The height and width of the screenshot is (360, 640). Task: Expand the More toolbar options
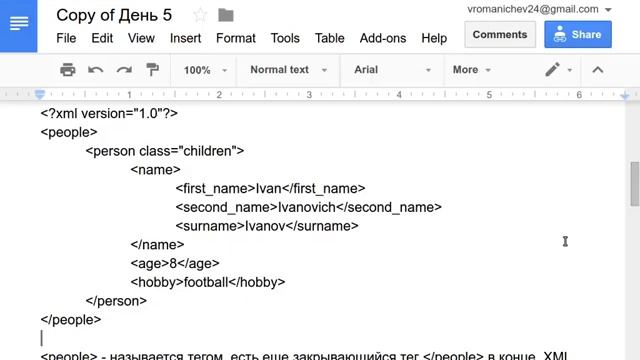pyautogui.click(x=471, y=70)
